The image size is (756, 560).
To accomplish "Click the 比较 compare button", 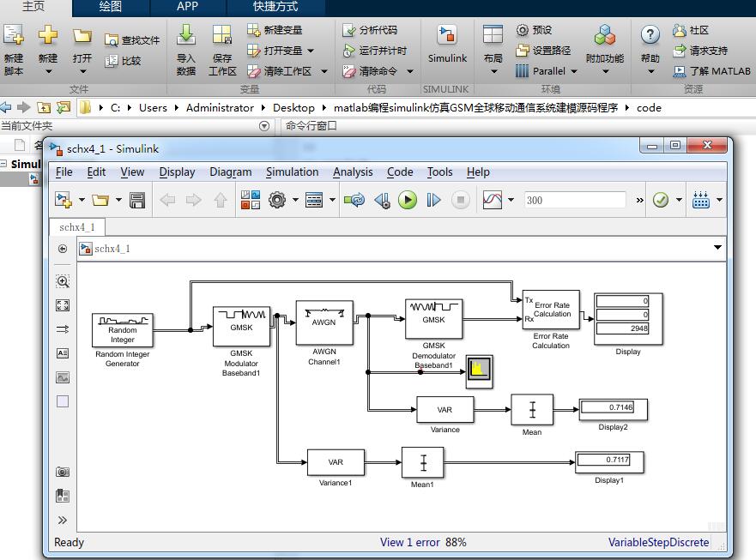I will pos(123,61).
